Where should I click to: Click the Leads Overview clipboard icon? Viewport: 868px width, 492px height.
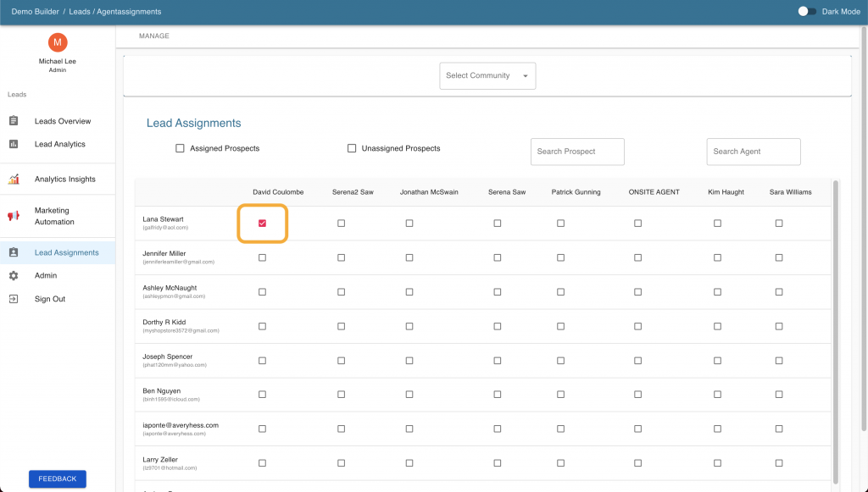[14, 121]
